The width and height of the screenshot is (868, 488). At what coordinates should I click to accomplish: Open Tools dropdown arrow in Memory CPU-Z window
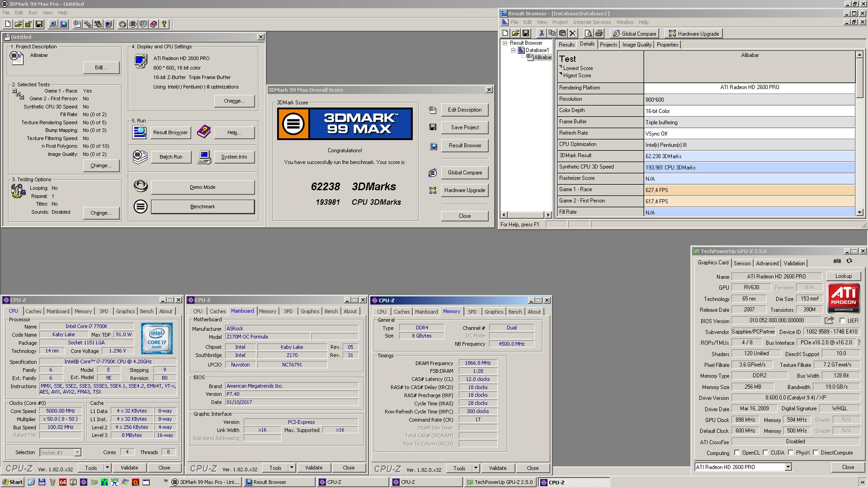(476, 468)
